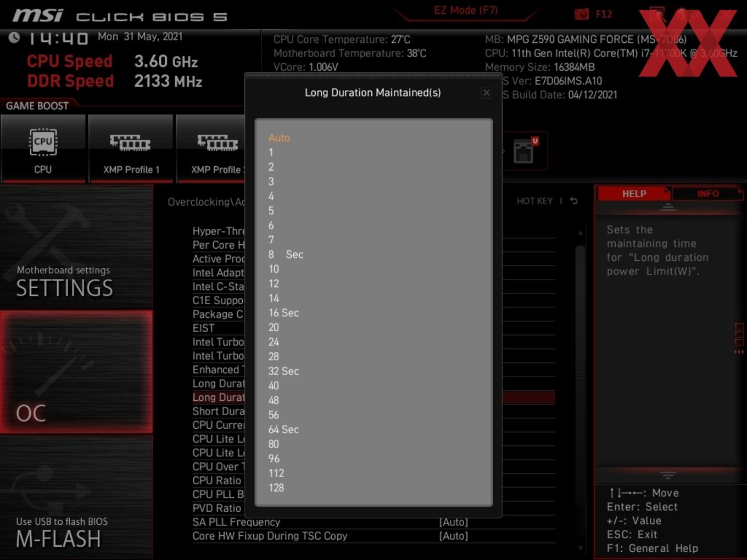Open M-FLASH to flash BIOS
The height and width of the screenshot is (560, 747).
point(76,497)
